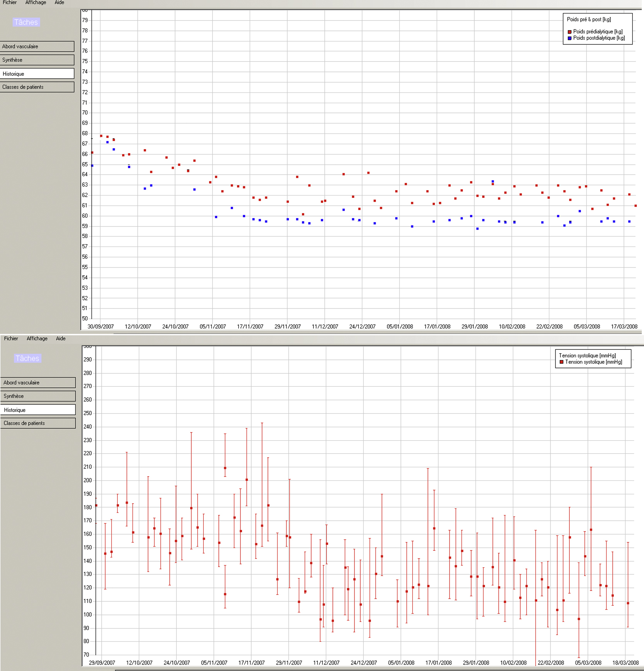Open Classes de patients in top window
The height and width of the screenshot is (671, 644).
pyautogui.click(x=37, y=87)
